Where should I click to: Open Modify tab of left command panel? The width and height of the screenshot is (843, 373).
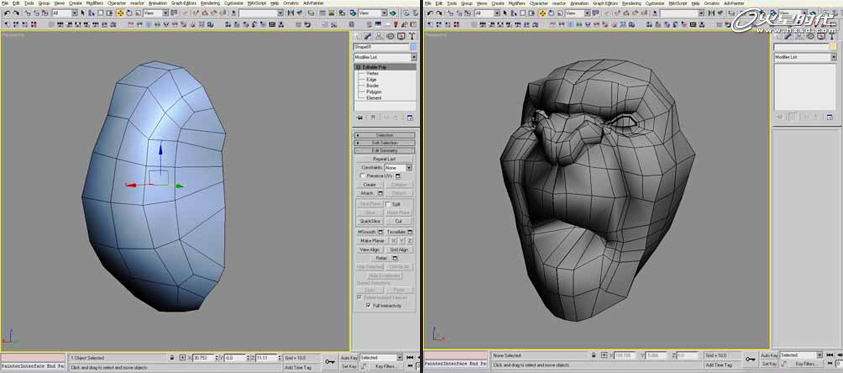click(x=368, y=36)
